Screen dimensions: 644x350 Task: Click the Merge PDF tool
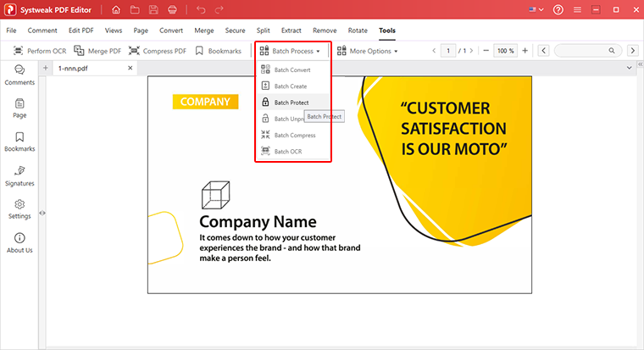pos(97,51)
